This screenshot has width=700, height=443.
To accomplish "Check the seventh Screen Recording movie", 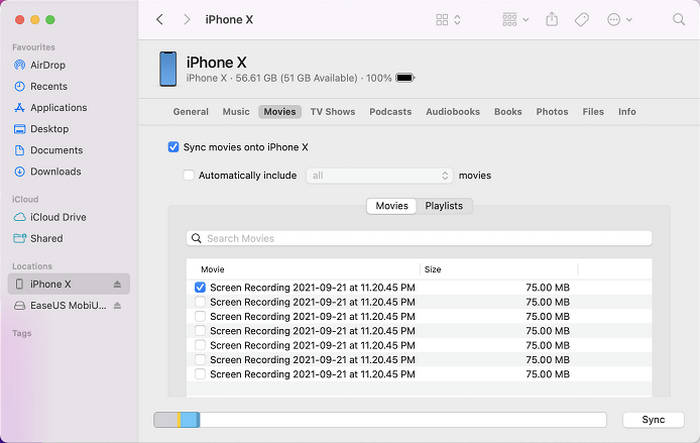I will pyautogui.click(x=200, y=374).
